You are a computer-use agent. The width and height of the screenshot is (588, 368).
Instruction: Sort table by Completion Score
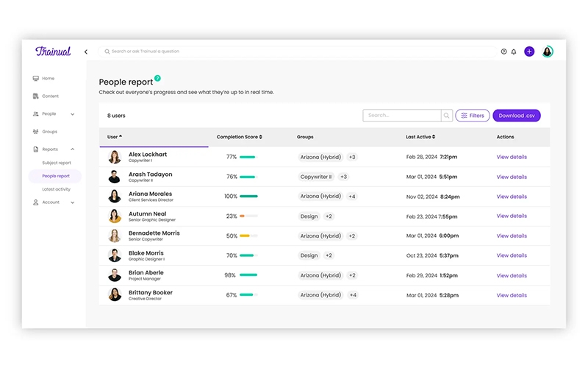click(x=239, y=137)
